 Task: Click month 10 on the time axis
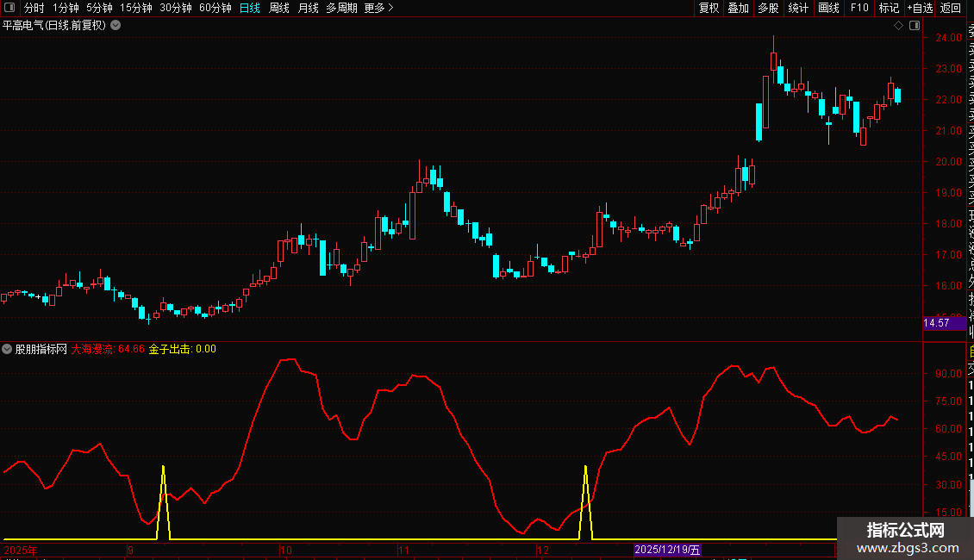coord(286,550)
